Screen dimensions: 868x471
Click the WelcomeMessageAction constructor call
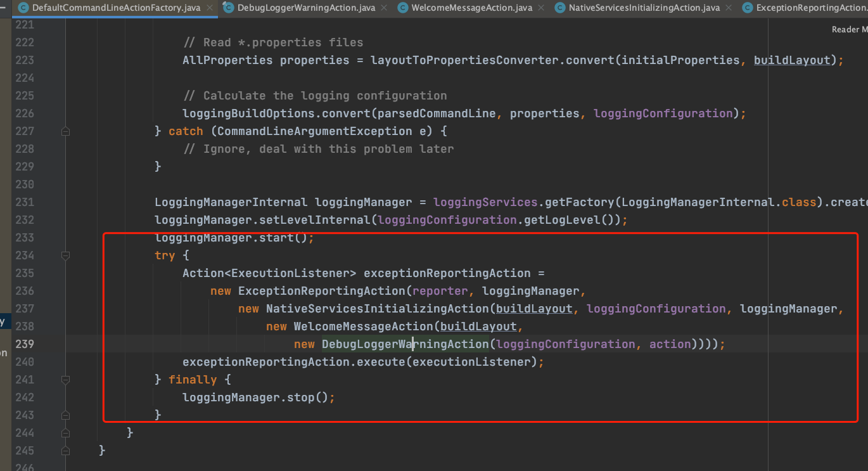click(x=364, y=326)
